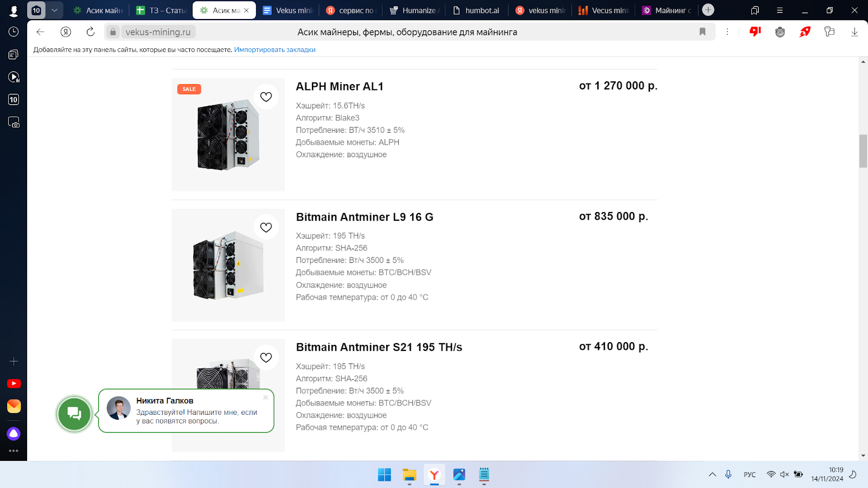Open the ALPH Miner AL1 product title
Image resolution: width=868 pixels, height=488 pixels.
[x=340, y=87]
